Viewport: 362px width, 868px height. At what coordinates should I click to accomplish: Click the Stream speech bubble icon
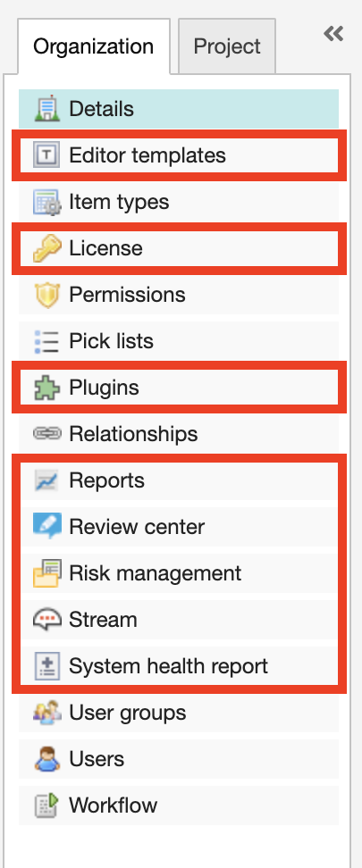[47, 620]
